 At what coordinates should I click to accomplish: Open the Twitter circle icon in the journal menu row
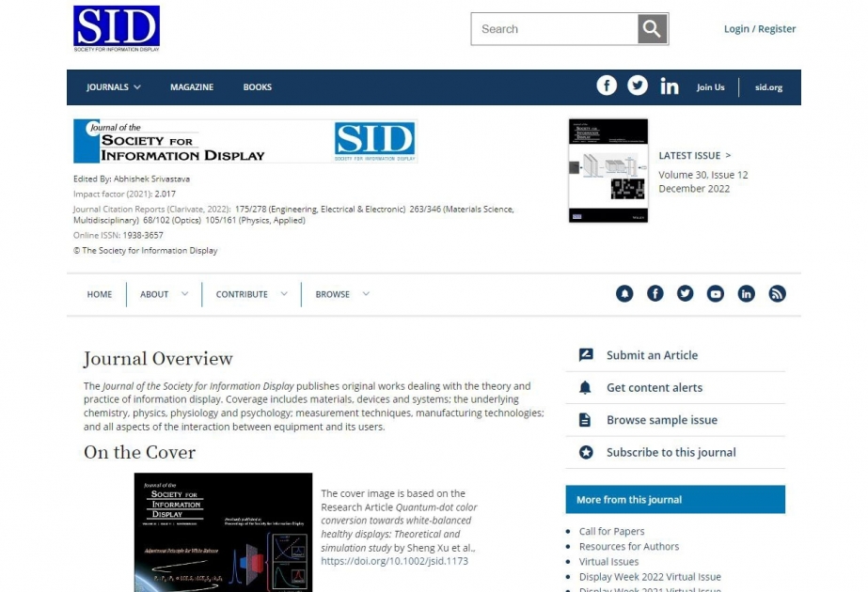coord(685,293)
